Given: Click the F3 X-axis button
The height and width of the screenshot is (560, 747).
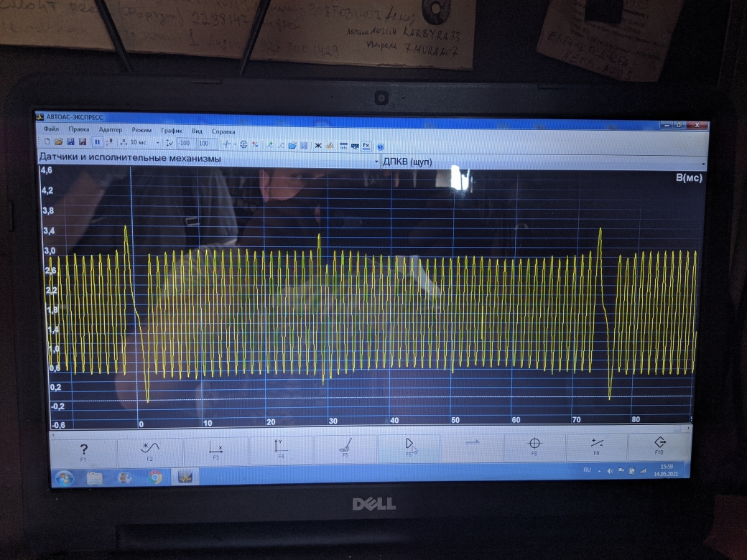Looking at the screenshot, I should tap(215, 450).
